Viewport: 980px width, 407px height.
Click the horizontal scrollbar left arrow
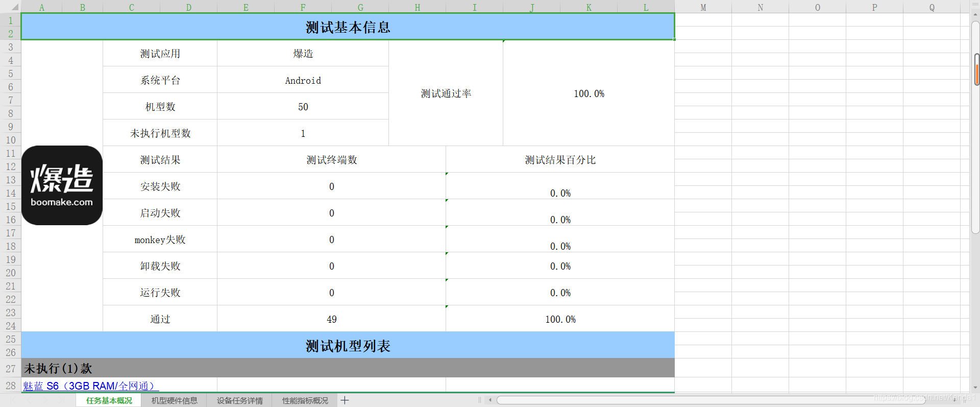pyautogui.click(x=490, y=400)
